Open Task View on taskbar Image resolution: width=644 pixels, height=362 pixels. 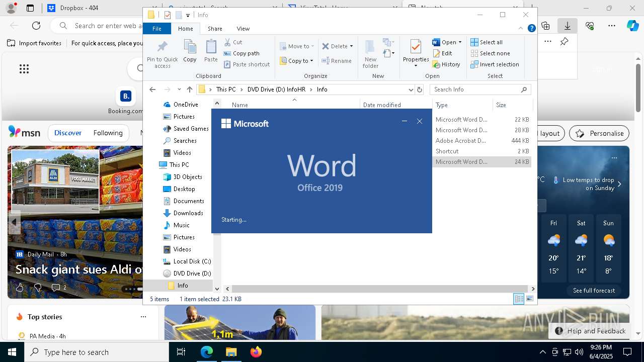click(x=181, y=352)
